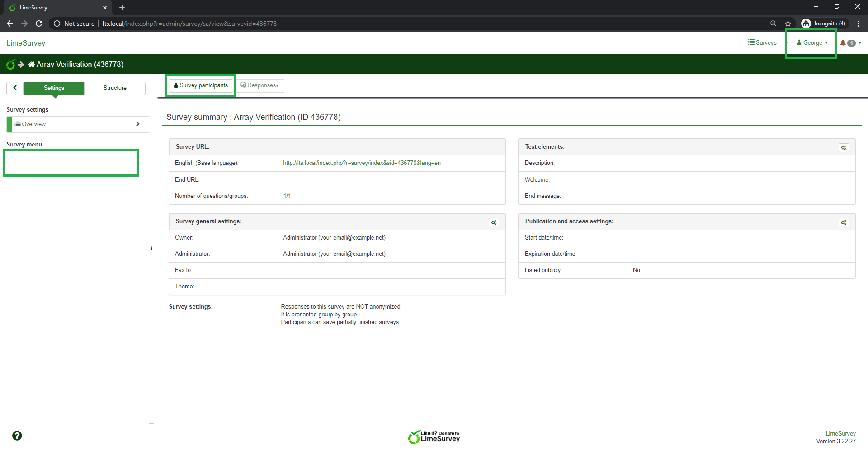Open Survey general settings gear icon
The width and height of the screenshot is (868, 470).
coord(494,222)
